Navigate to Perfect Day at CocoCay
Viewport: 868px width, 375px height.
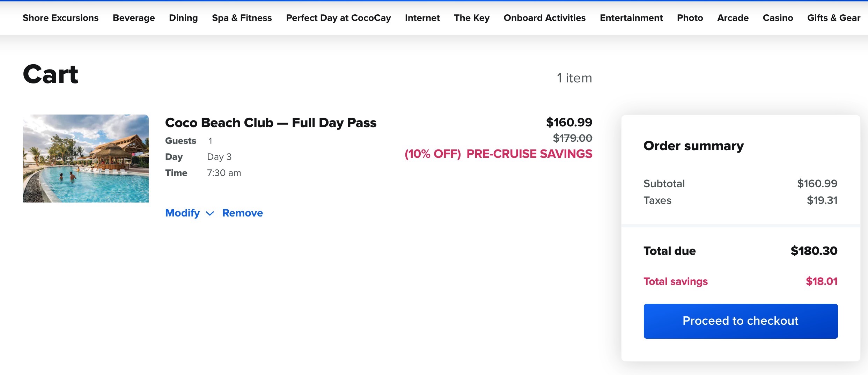point(338,18)
